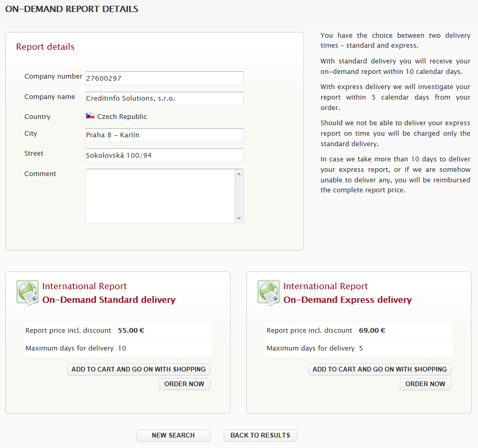Click the Express delivery report globe icon
478x448 pixels.
coord(268,292)
